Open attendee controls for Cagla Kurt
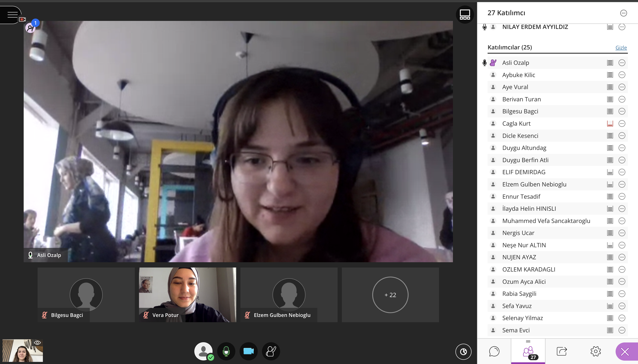This screenshot has height=364, width=638. [x=622, y=124]
